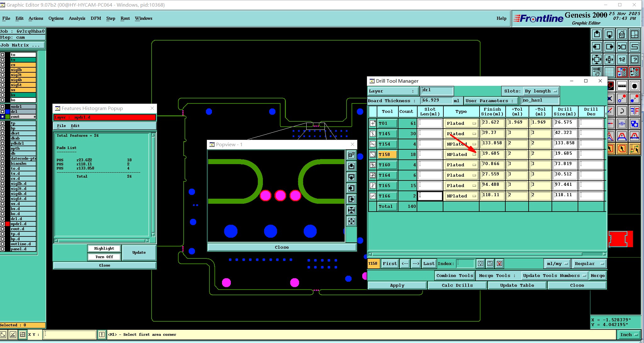Click the grid display icon
644x343 pixels.
click(x=609, y=72)
